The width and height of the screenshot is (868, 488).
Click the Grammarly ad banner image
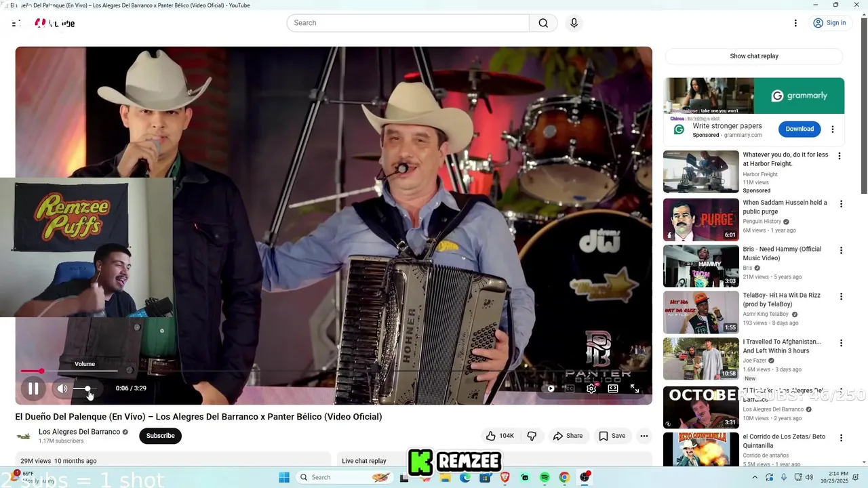754,96
